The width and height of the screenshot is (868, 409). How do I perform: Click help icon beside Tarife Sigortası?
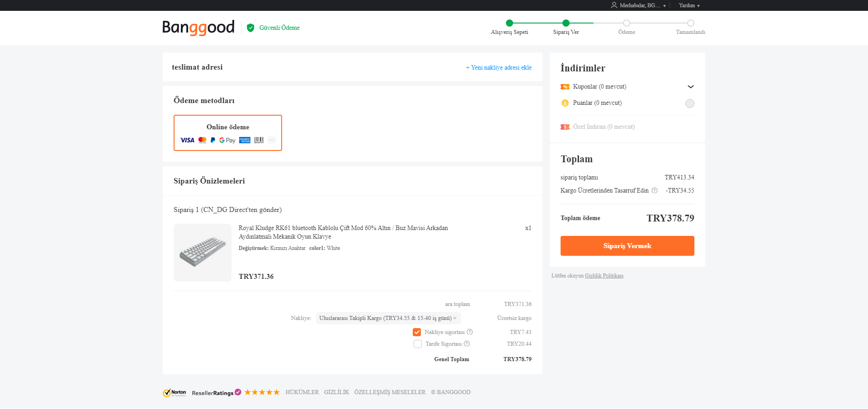467,344
